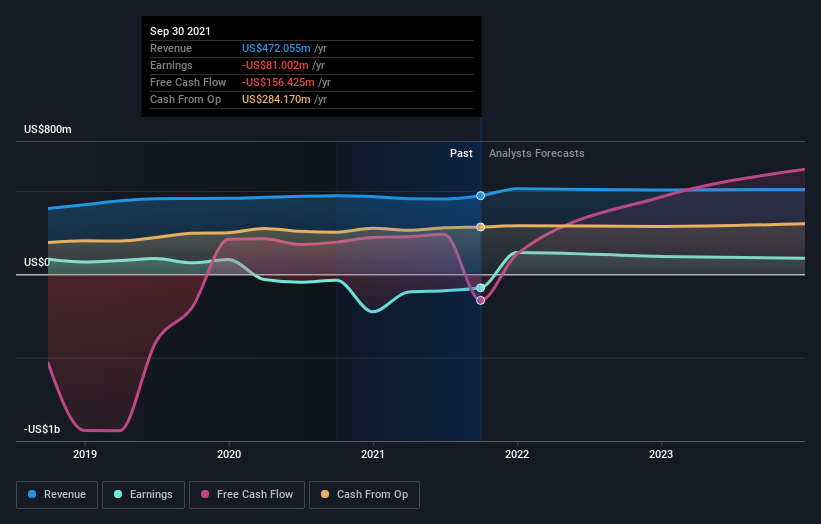Click the US$800m y-axis label

click(x=48, y=129)
